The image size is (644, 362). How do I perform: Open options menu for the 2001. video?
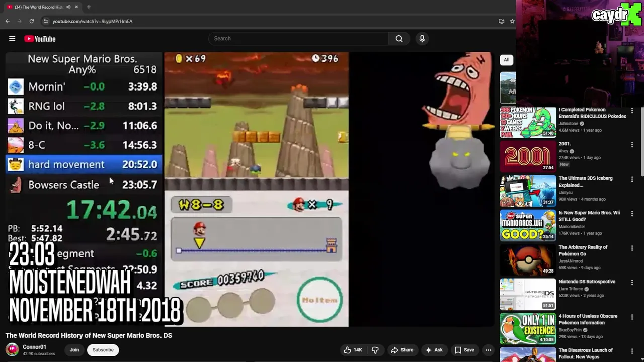click(x=632, y=145)
